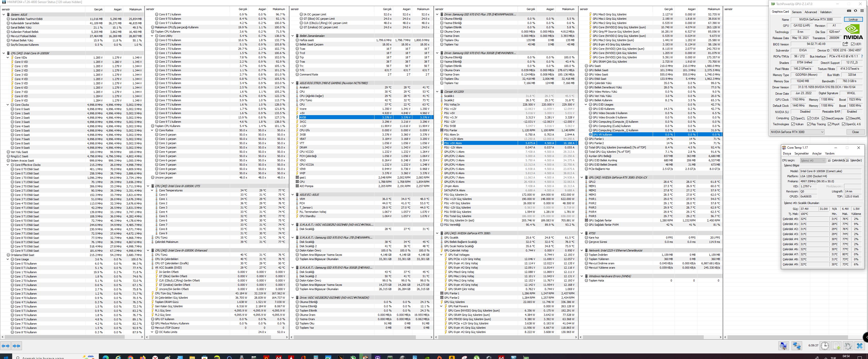Click GPU Sağdaki fanlar fan icon
The height and width of the screenshot is (359, 868).
pos(586,220)
